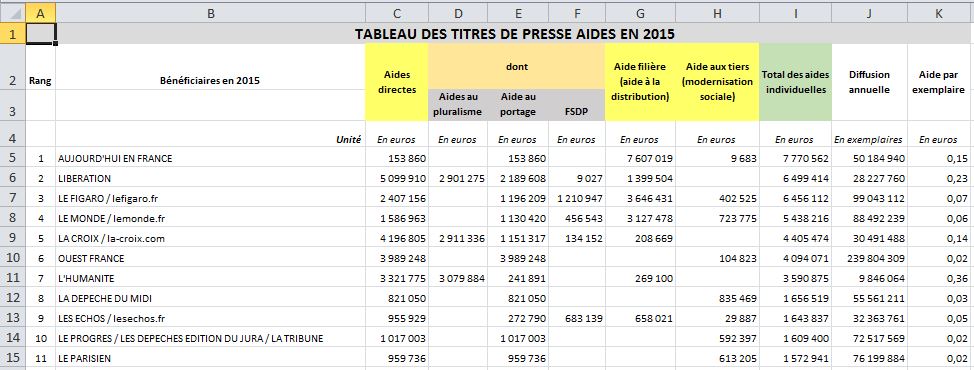
Task: Click the 'dont' merged header cell
Action: coord(516,66)
